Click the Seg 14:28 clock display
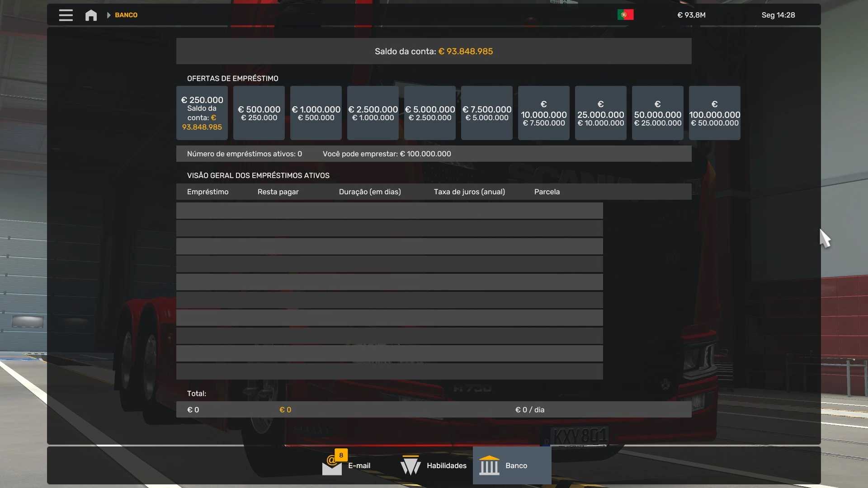868x488 pixels. [778, 15]
